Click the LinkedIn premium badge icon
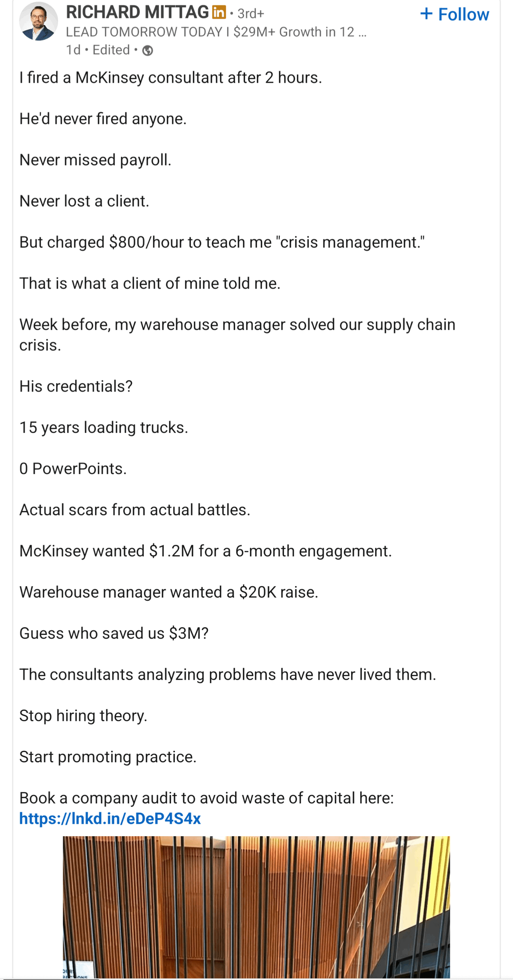 (219, 12)
